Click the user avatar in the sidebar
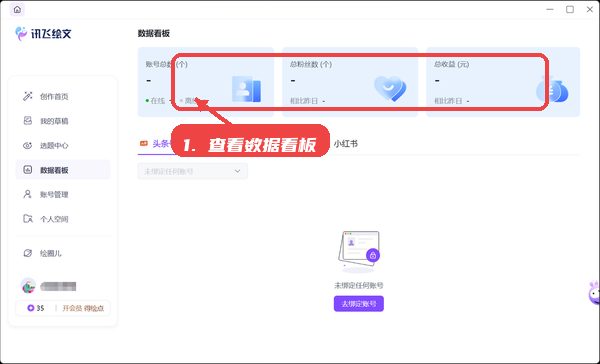The image size is (600, 364). [x=28, y=286]
